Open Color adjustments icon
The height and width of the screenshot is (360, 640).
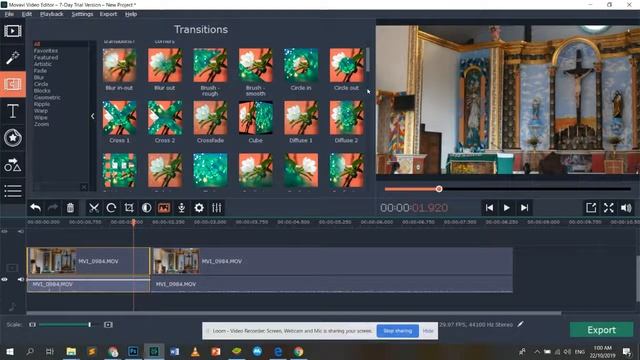pos(147,208)
